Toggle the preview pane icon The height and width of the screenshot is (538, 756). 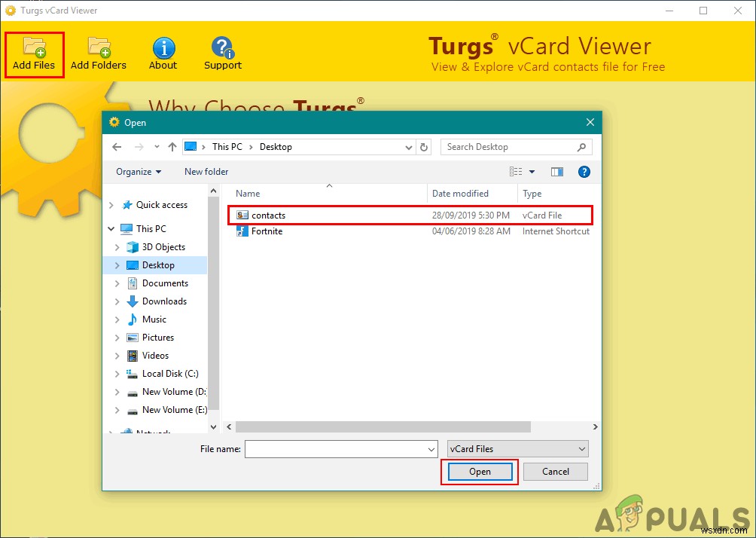click(x=557, y=172)
